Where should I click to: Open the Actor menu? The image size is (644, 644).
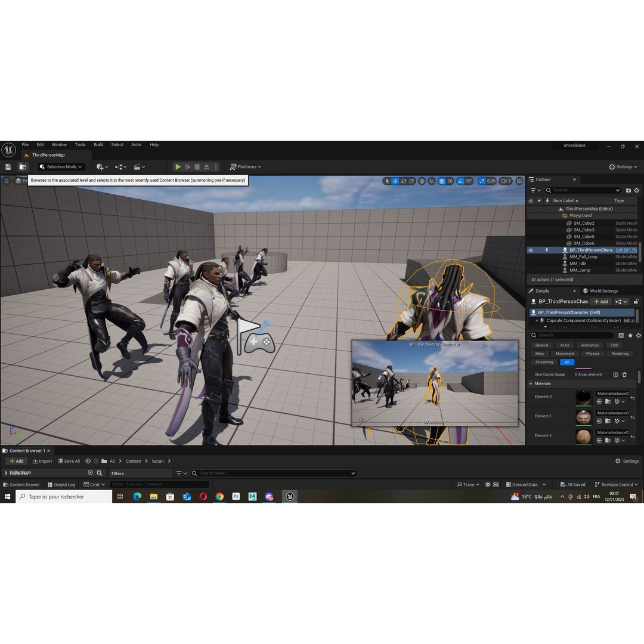coord(137,144)
